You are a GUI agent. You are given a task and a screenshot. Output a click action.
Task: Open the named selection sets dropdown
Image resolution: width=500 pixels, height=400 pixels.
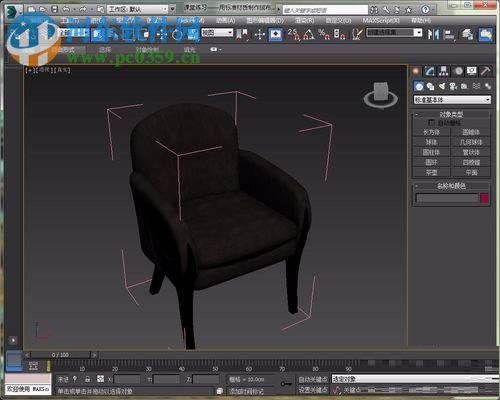coord(394,32)
